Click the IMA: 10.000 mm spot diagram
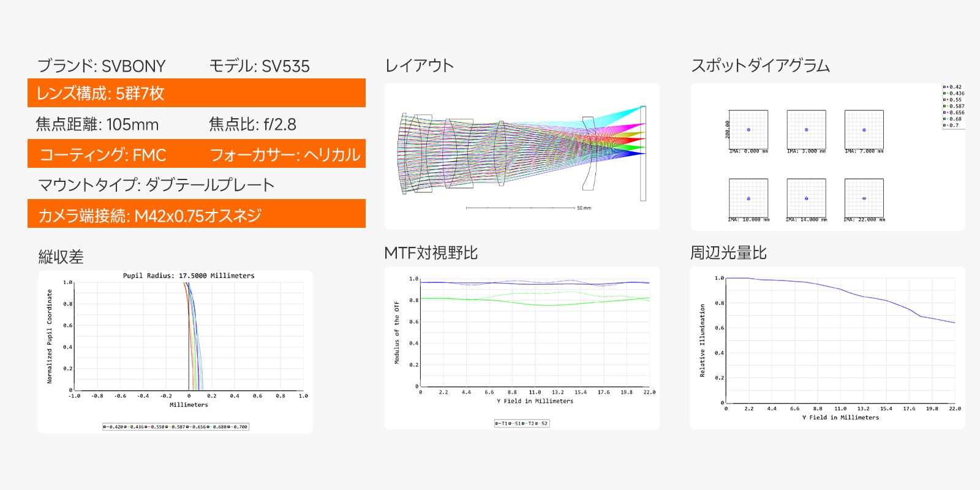Viewport: 980px width, 490px height. tap(748, 198)
